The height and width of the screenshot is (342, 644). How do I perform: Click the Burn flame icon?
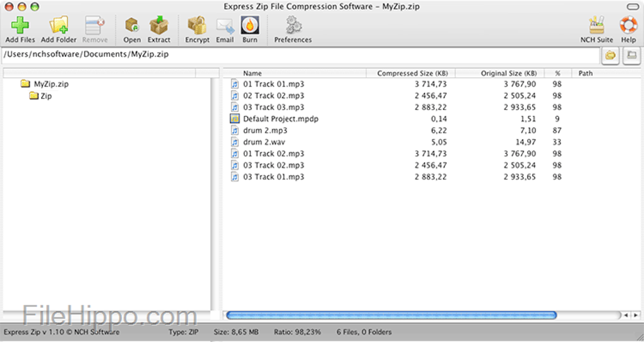tap(250, 25)
